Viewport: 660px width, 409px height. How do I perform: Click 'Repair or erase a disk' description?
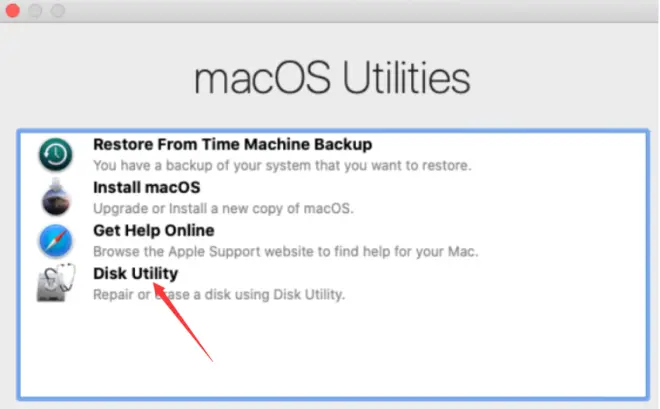click(219, 295)
